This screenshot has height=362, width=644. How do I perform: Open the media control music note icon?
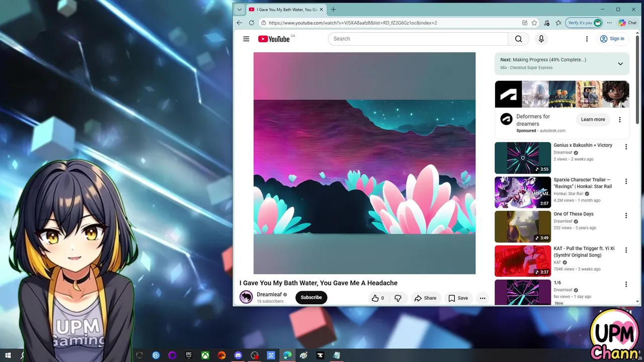coord(547,23)
